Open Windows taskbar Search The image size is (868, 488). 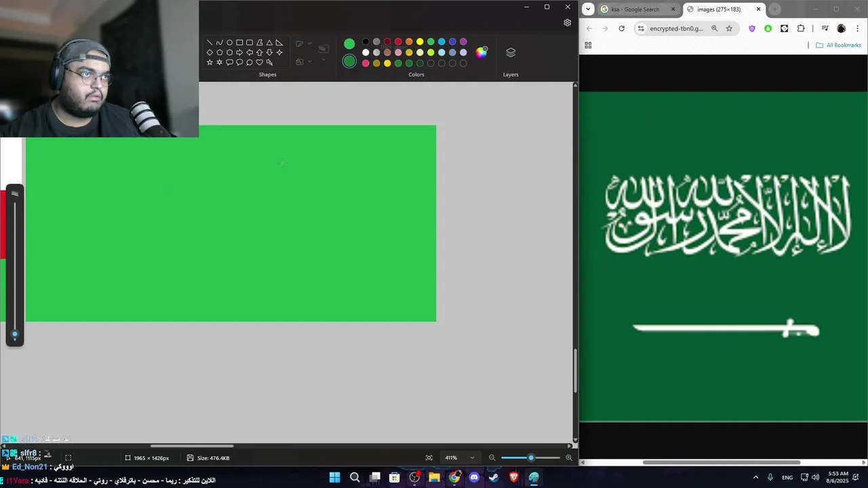pos(355,477)
